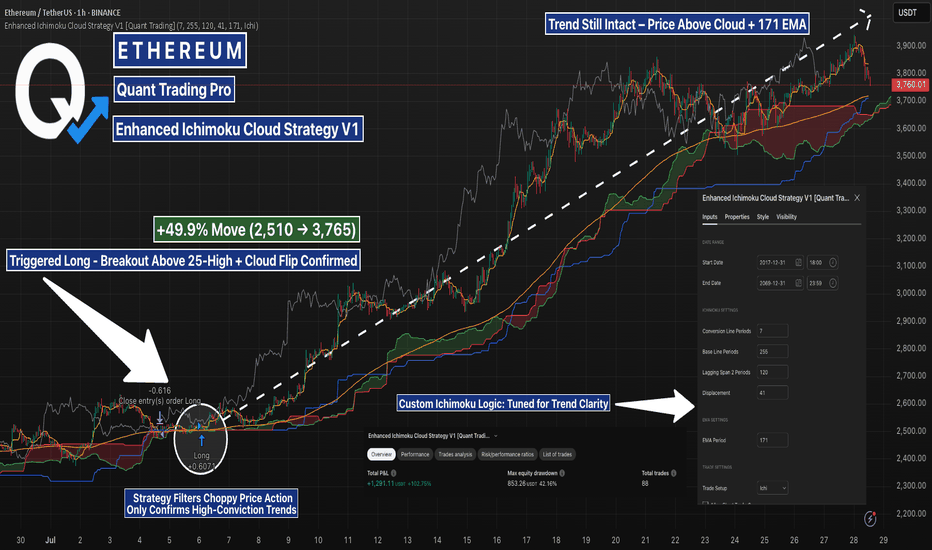Click the clock icon beside 23:59

(x=833, y=283)
